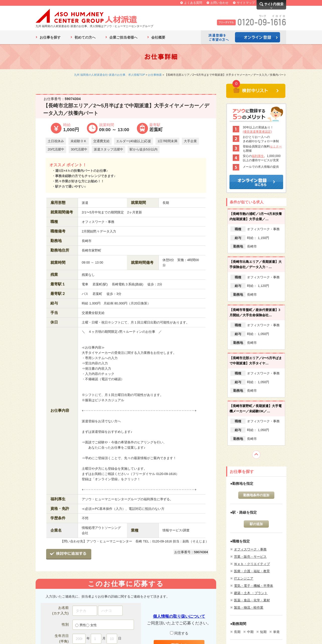Open 建築・土木・プラント job type link

click(x=251, y=593)
